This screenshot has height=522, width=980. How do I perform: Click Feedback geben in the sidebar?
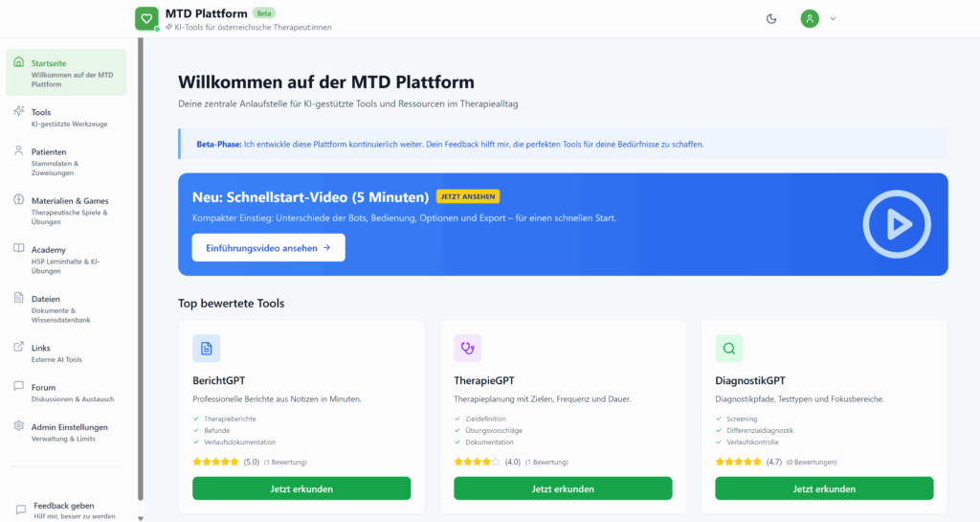(x=63, y=505)
